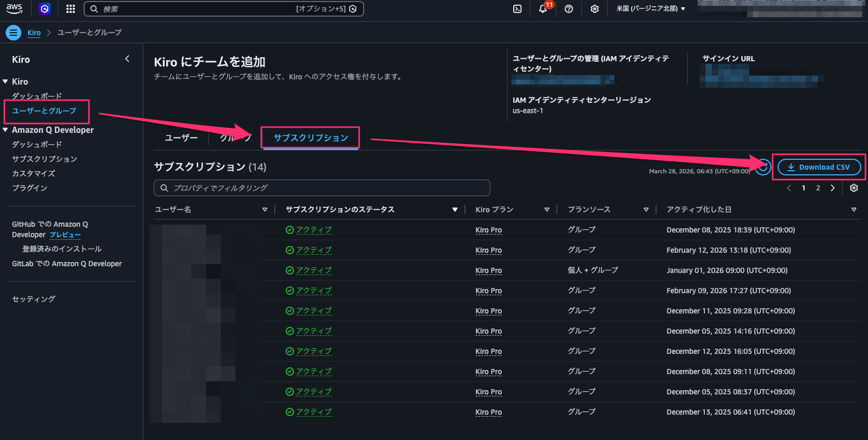This screenshot has height=440, width=868.
Task: Collapse the Kiro section in the sidebar
Action: [x=5, y=81]
